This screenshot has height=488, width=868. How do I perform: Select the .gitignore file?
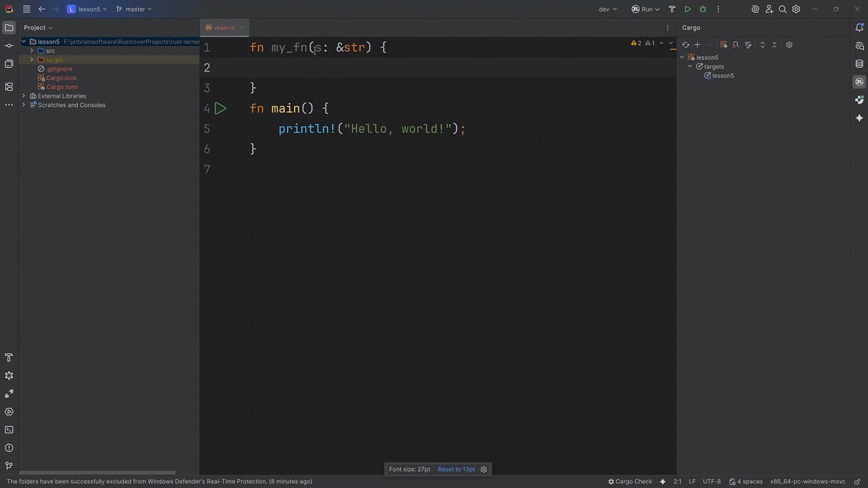[59, 69]
